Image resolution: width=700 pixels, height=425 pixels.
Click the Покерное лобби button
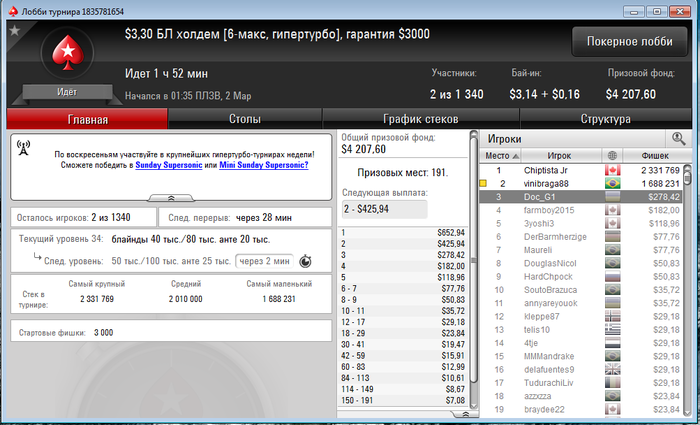629,42
